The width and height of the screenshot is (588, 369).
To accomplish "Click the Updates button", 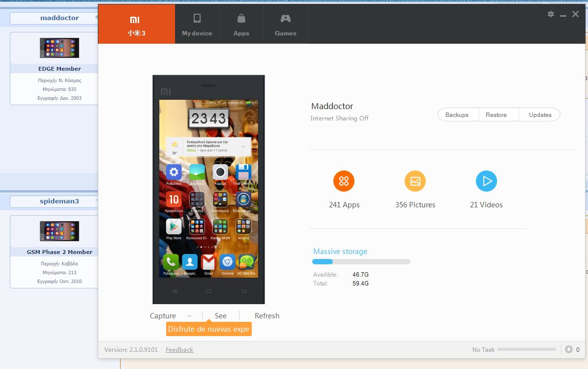I will 540,115.
